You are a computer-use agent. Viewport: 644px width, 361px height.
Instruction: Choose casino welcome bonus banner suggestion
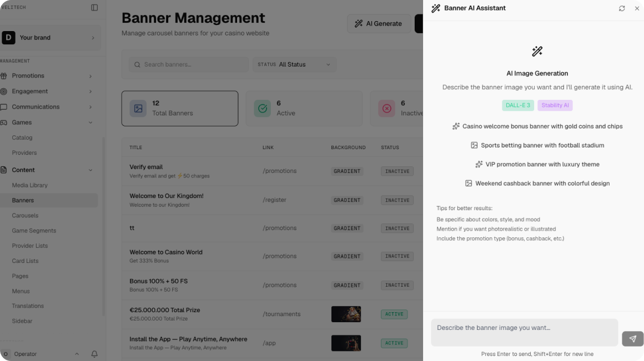coord(537,126)
